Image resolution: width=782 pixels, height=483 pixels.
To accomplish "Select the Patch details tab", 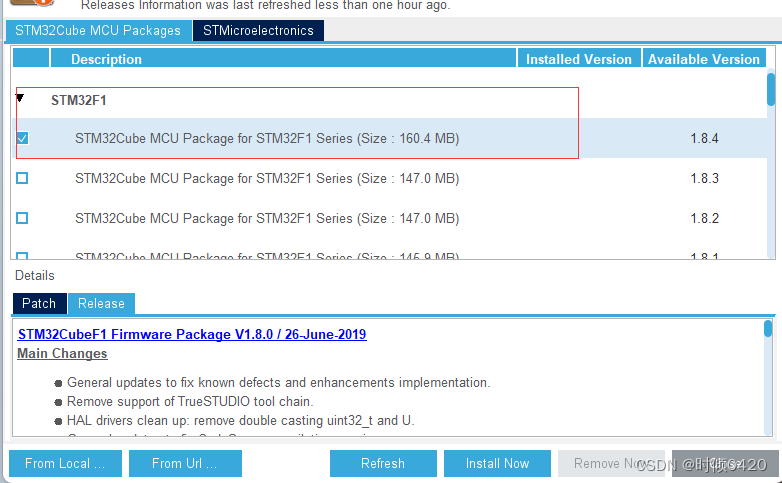I will tap(39, 303).
